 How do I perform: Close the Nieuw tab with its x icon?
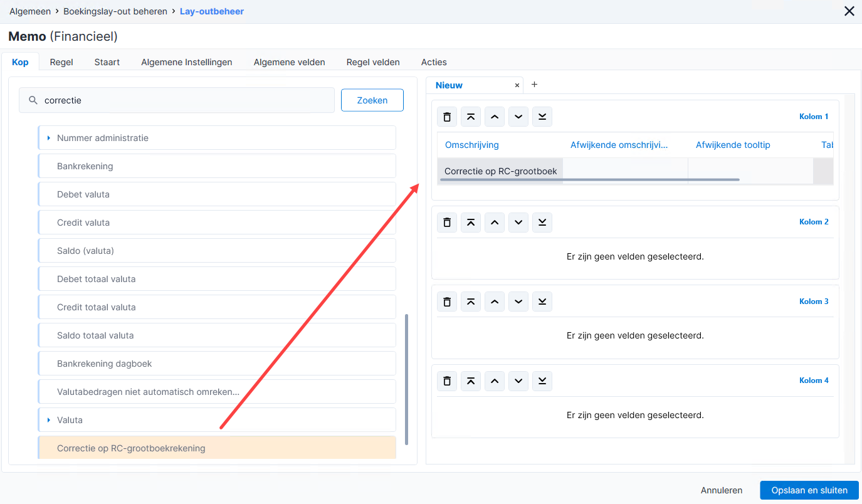tap(517, 85)
